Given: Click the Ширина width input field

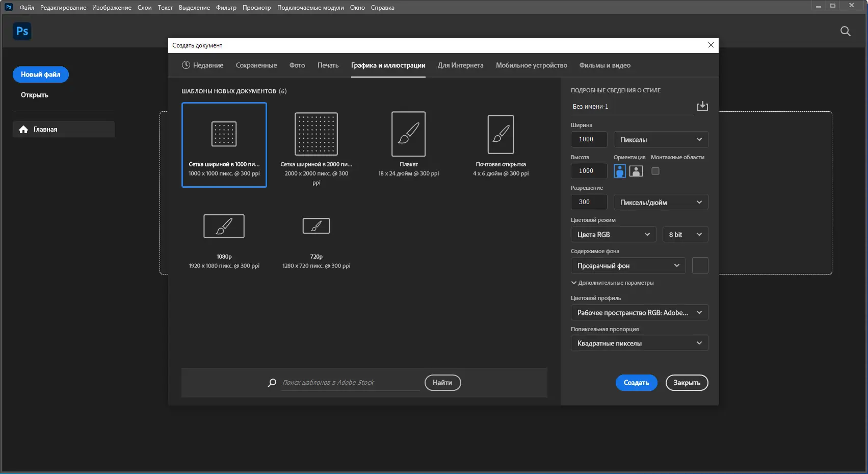Looking at the screenshot, I should click(589, 139).
